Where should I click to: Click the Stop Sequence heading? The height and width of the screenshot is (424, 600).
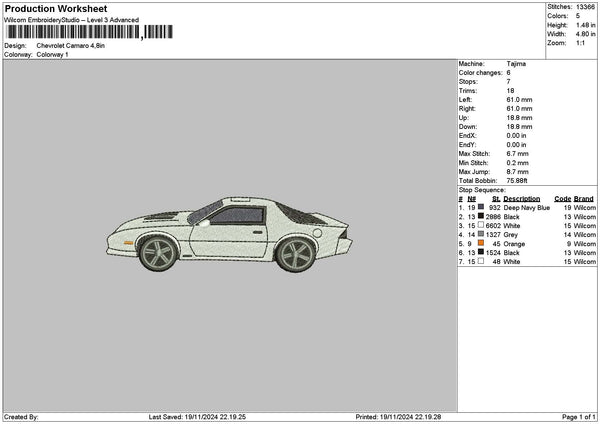(484, 189)
